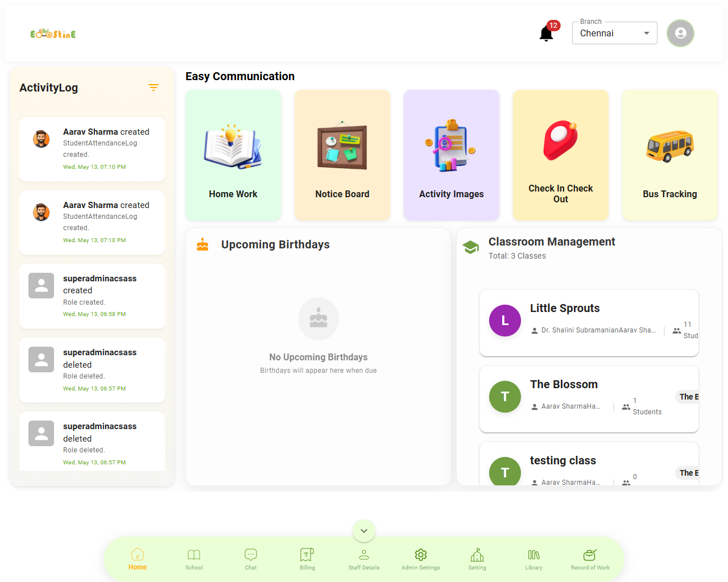Click the Classroom Management graduation cap icon
The image size is (728, 582).
click(x=471, y=247)
